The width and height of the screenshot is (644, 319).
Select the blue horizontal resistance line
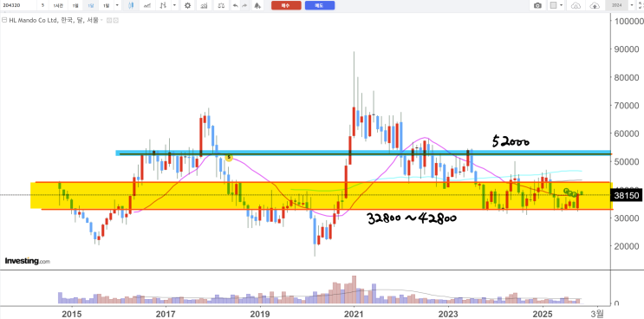tap(363, 153)
